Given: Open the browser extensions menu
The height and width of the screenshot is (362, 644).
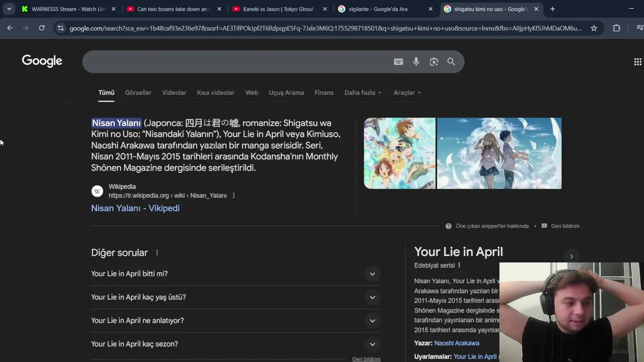Looking at the screenshot, I should (x=616, y=28).
